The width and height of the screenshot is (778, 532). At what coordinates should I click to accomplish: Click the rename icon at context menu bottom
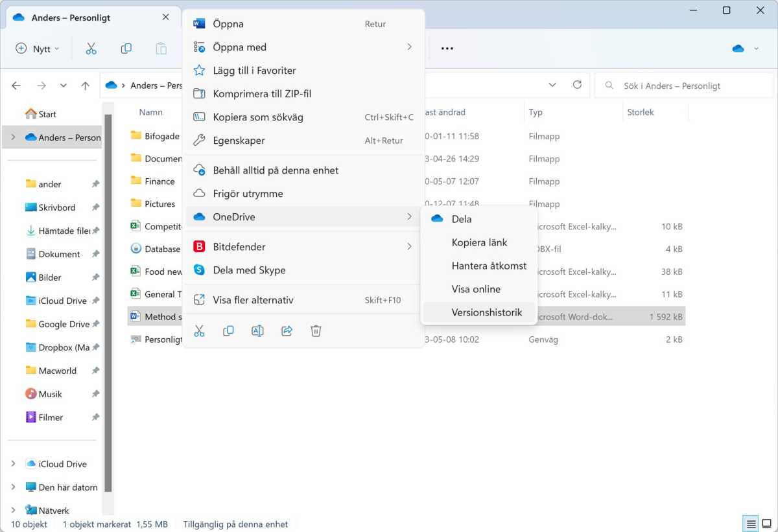pos(257,331)
